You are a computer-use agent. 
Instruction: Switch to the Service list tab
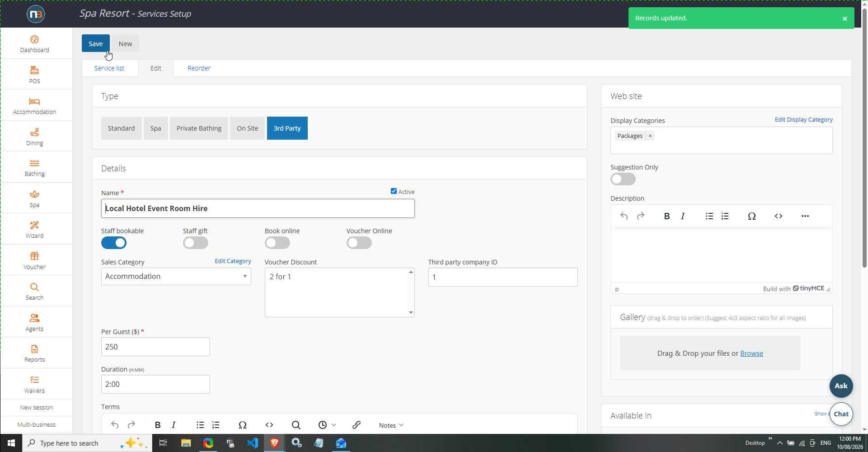pos(109,68)
